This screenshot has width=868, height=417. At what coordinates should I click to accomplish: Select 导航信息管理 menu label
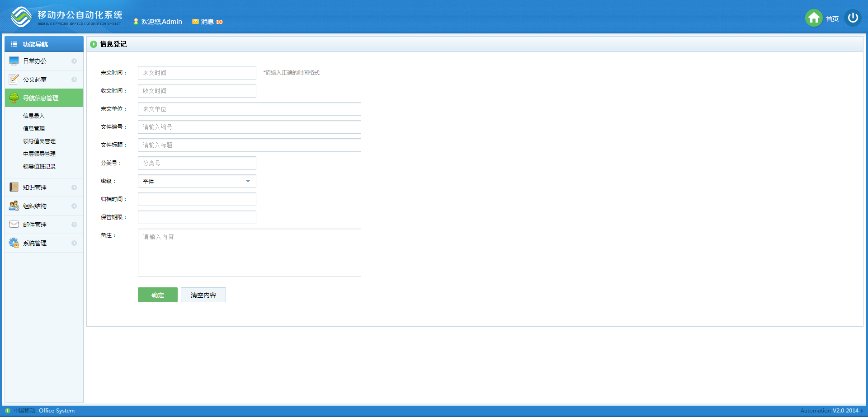click(41, 98)
